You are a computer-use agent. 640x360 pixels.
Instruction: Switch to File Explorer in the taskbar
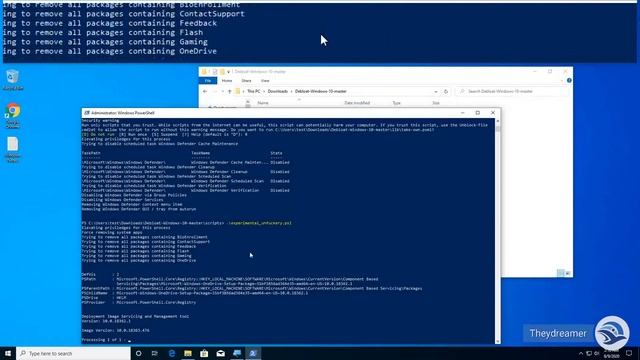[188, 353]
